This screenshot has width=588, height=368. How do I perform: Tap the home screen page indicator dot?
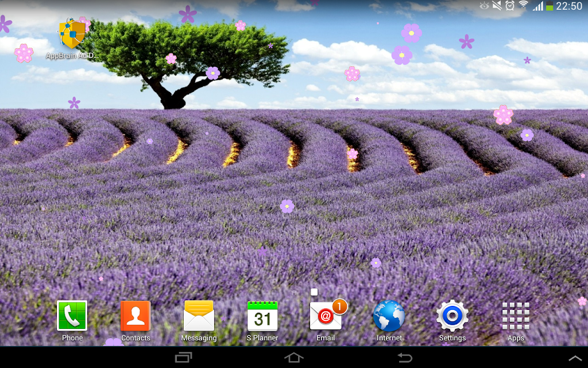click(314, 292)
